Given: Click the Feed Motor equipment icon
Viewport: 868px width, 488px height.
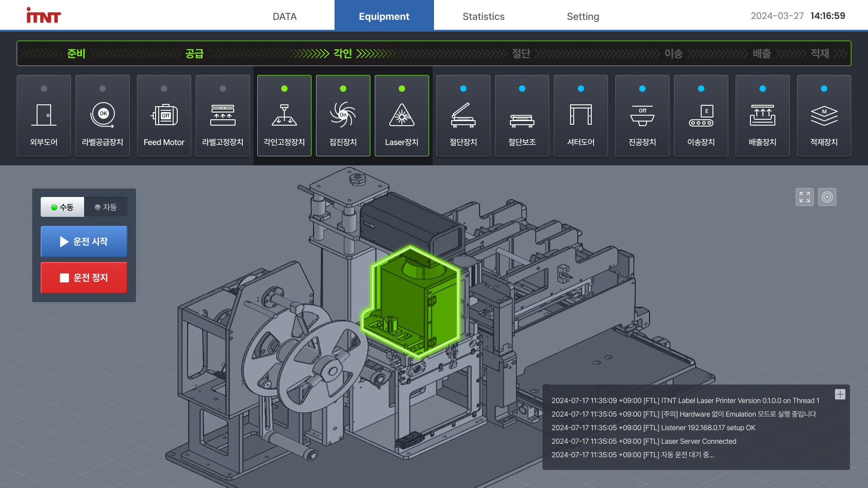Looking at the screenshot, I should point(164,116).
